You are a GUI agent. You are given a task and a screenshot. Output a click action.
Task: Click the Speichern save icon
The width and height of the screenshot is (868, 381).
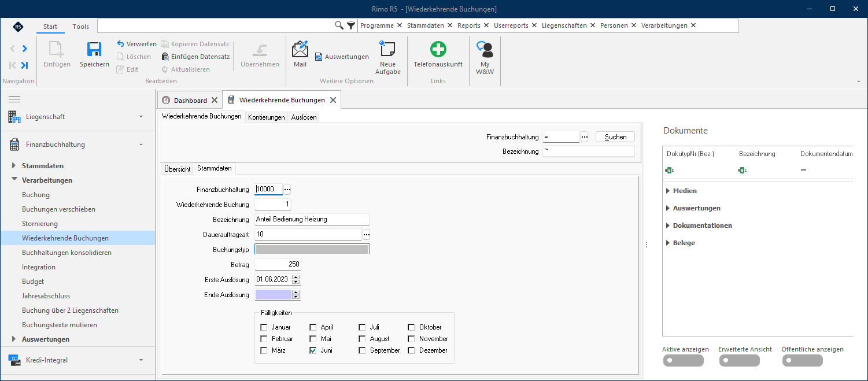tap(94, 50)
